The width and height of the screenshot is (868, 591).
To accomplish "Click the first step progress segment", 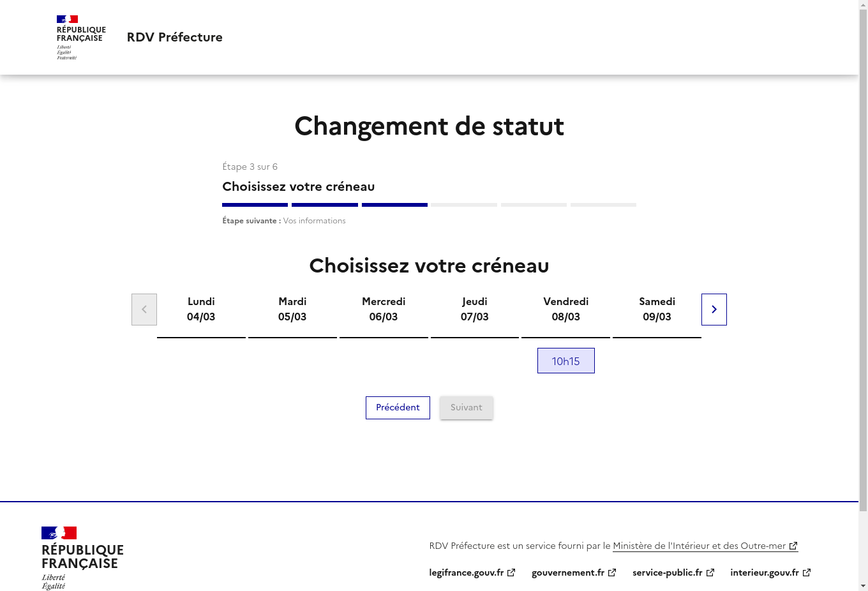I will (x=255, y=205).
